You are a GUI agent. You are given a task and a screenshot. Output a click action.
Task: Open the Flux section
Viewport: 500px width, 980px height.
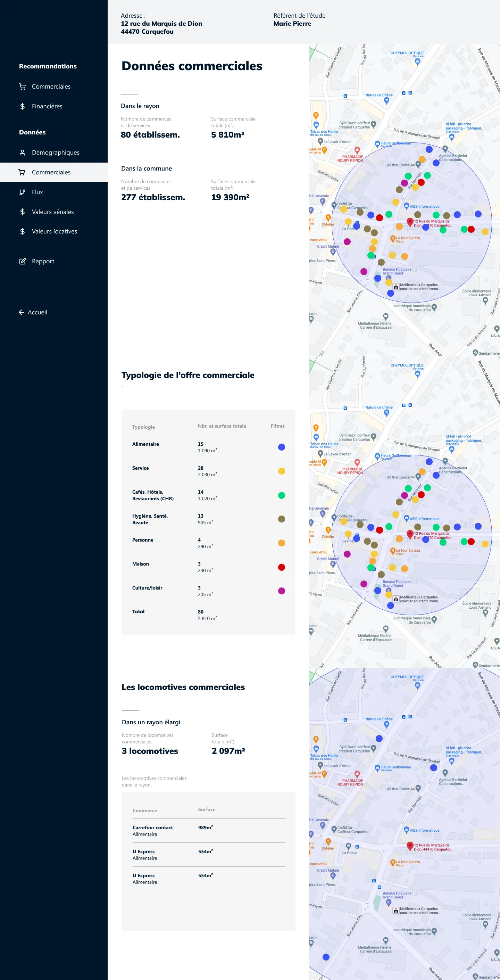(x=37, y=192)
